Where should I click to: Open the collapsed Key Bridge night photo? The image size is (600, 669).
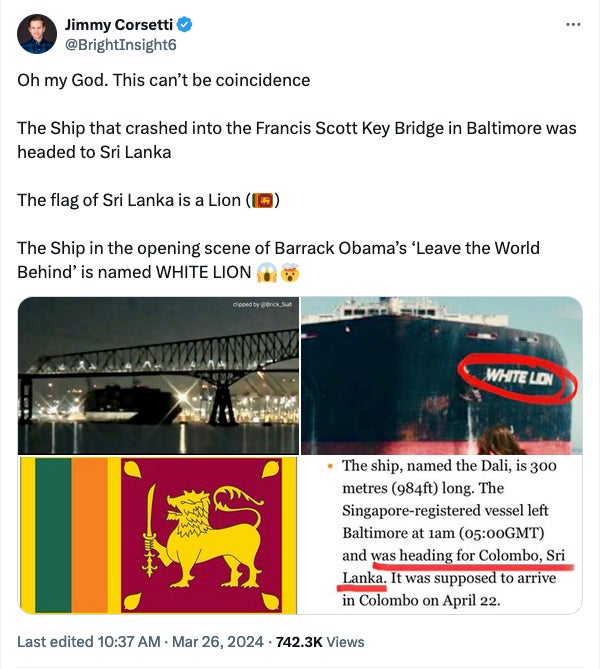tap(158, 375)
